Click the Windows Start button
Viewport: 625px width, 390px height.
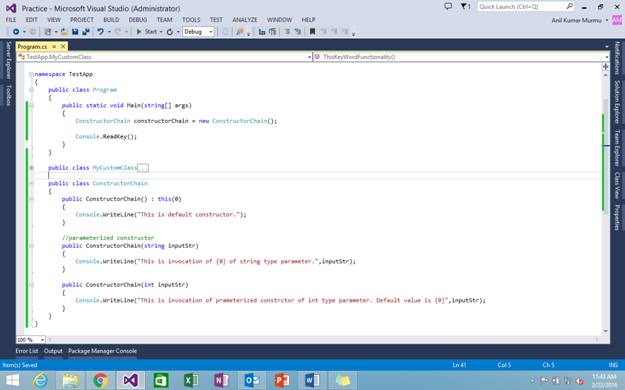tap(13, 380)
